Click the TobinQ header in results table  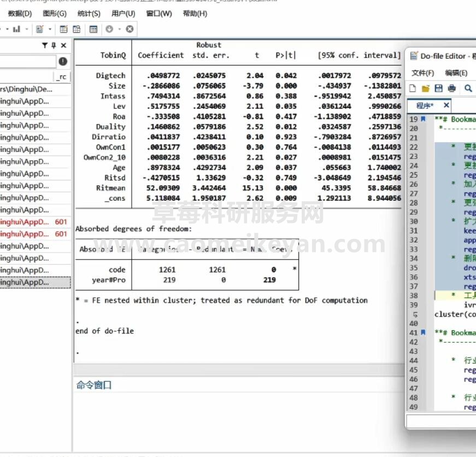pos(113,55)
